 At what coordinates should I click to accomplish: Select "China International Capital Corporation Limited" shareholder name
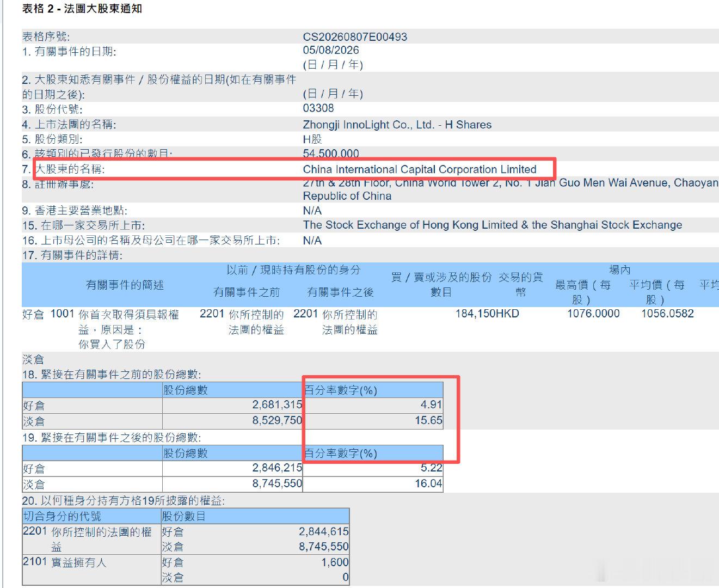pyautogui.click(x=420, y=169)
